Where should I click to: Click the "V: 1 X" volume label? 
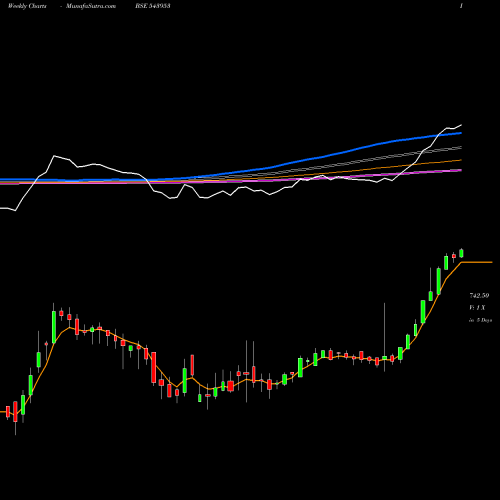click(477, 308)
